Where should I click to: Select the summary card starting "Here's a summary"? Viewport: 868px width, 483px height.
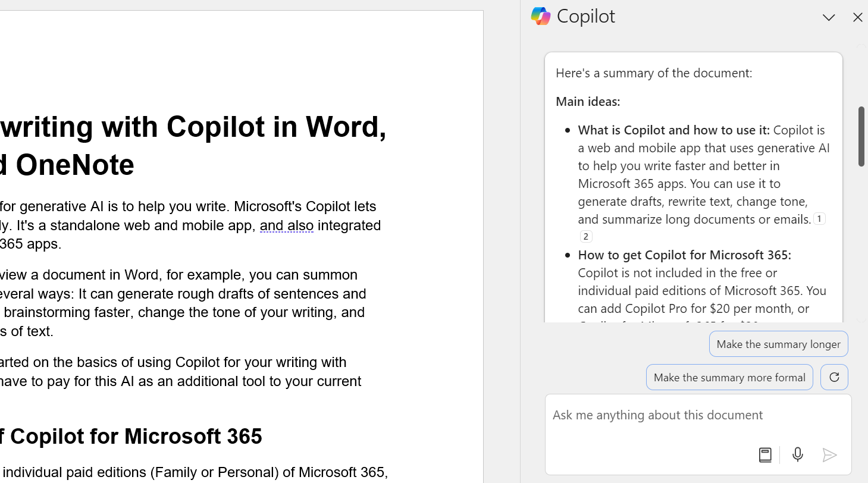pyautogui.click(x=653, y=73)
